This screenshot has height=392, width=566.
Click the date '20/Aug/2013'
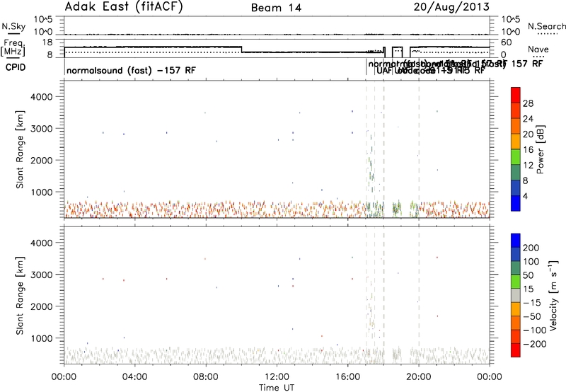(x=451, y=7)
